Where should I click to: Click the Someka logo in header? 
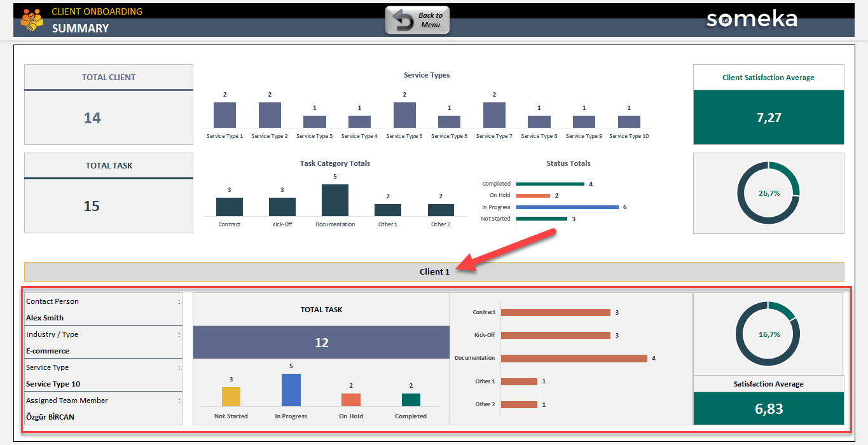point(752,19)
